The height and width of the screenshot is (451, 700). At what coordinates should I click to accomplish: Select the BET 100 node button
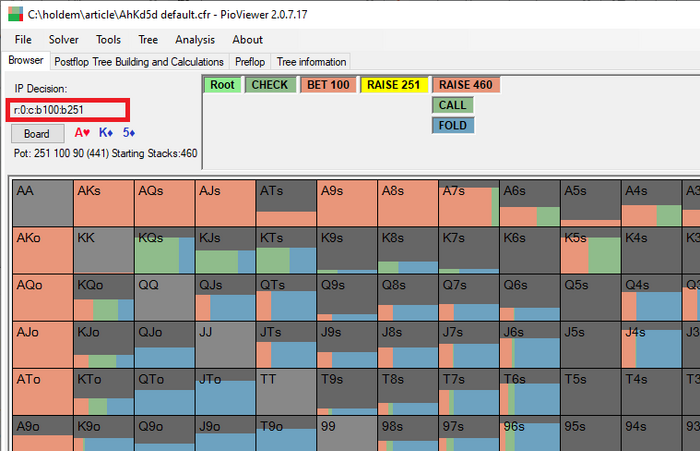coord(328,85)
